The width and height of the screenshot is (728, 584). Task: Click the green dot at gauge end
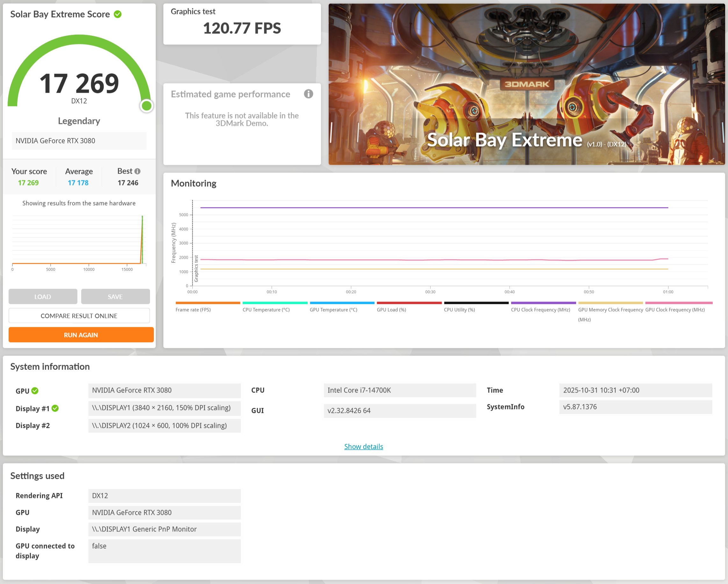146,106
